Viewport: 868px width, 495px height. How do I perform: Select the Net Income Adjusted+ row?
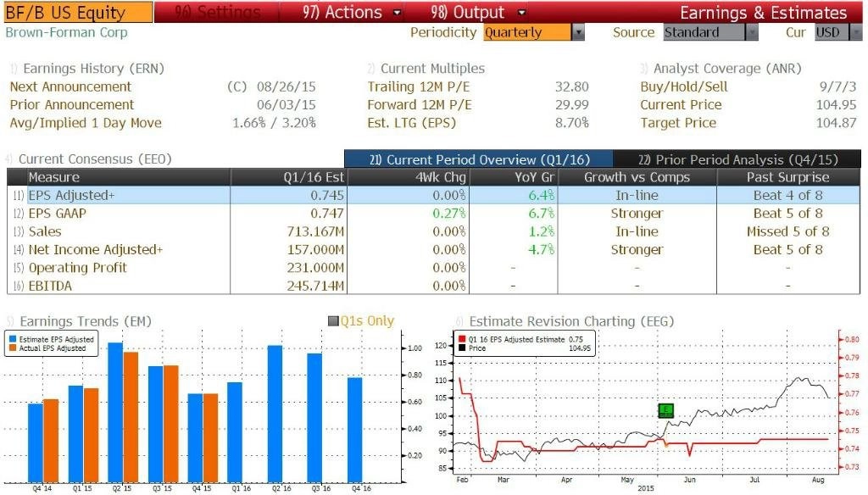[433, 250]
